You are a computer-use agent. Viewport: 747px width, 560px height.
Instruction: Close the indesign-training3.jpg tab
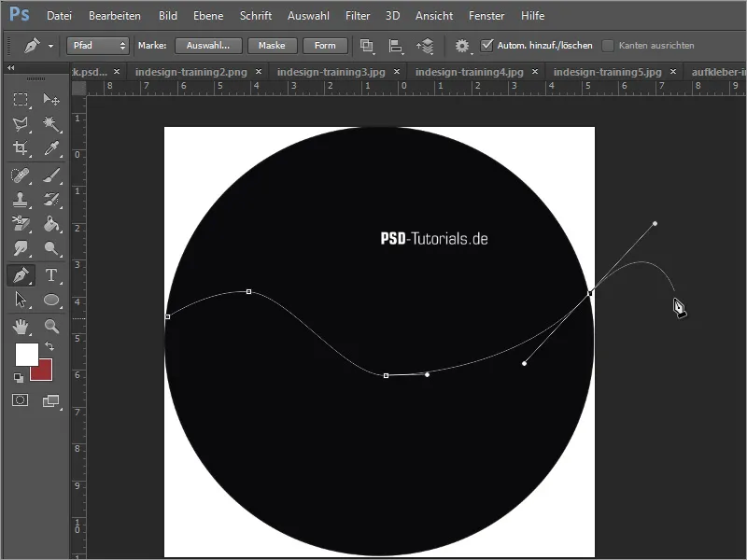pos(397,72)
